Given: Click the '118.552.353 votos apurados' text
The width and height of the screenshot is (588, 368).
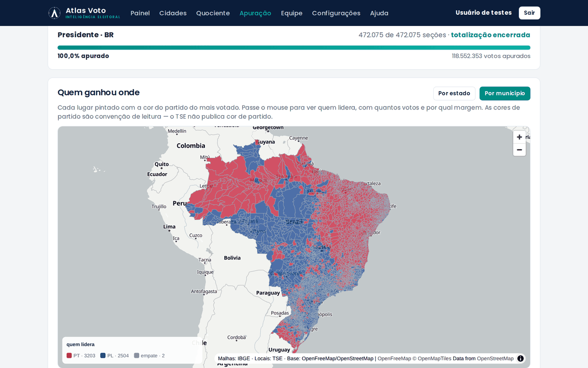Looking at the screenshot, I should point(491,56).
